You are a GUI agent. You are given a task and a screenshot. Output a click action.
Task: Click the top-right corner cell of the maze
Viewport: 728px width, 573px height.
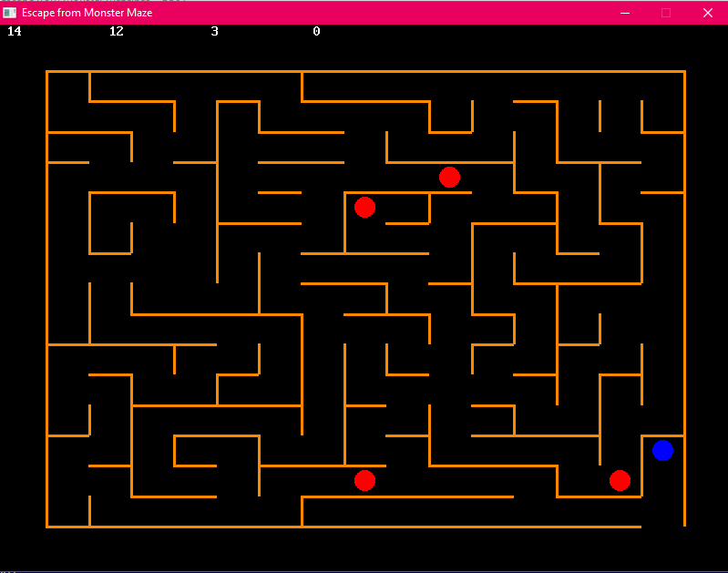[662, 87]
